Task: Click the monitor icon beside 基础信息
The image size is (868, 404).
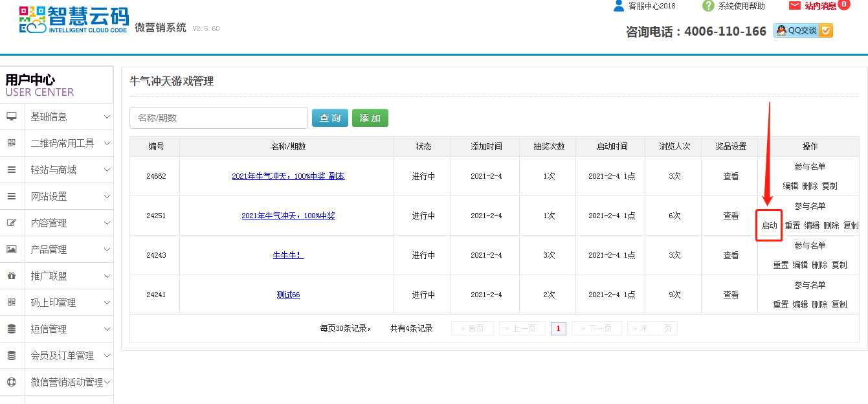Action: click(12, 117)
